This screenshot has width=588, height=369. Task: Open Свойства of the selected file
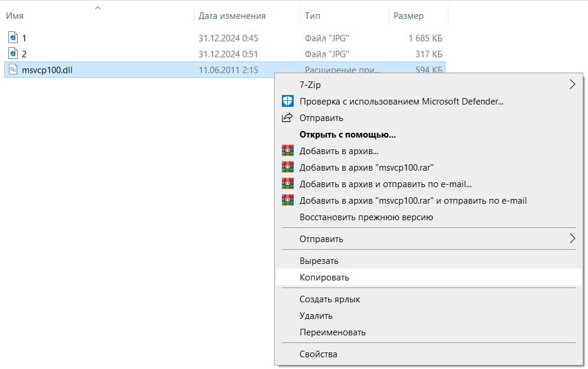(318, 354)
